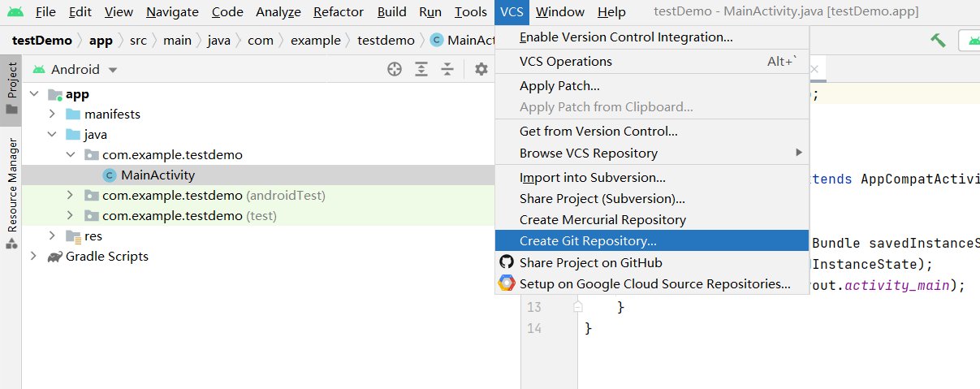Collapse the java folder

[x=52, y=135]
